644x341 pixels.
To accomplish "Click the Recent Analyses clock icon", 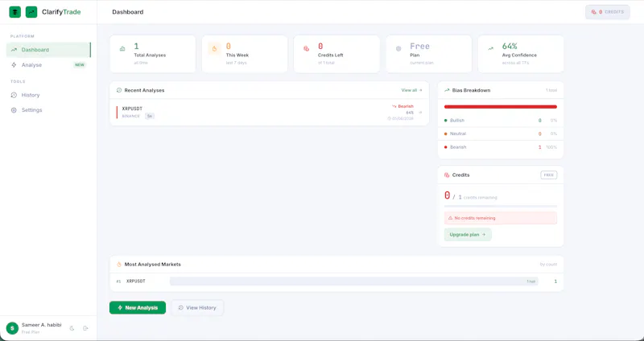I will tap(119, 90).
